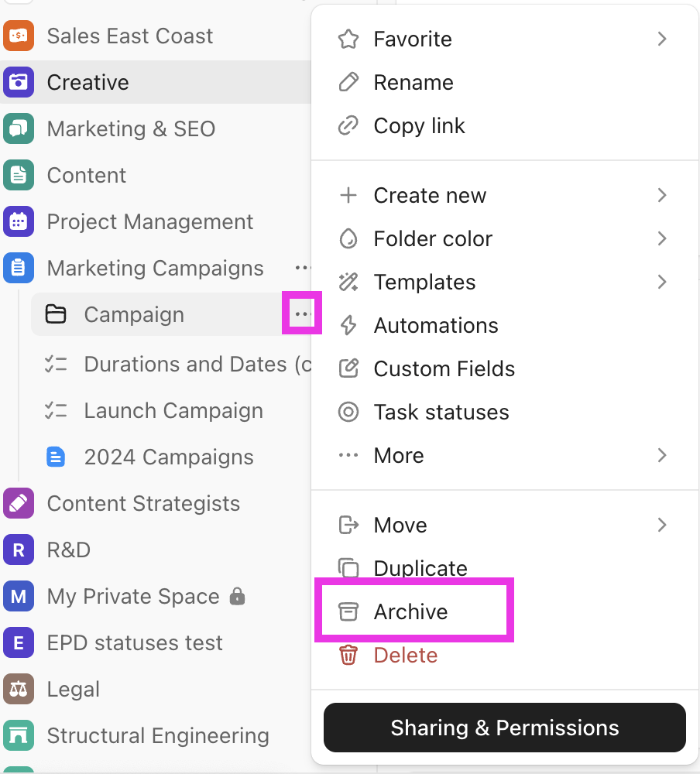Click the Creative space camera icon

click(19, 82)
